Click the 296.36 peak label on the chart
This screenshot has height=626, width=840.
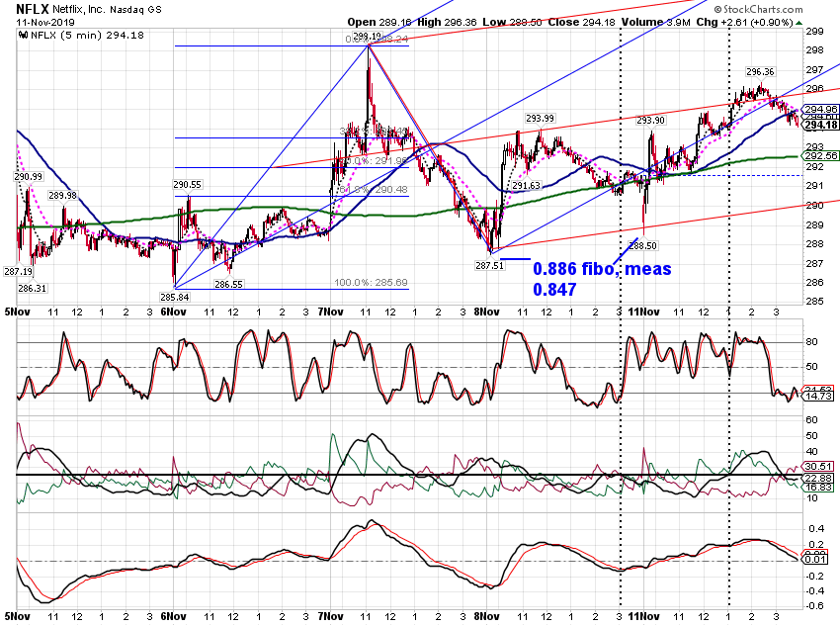click(760, 72)
